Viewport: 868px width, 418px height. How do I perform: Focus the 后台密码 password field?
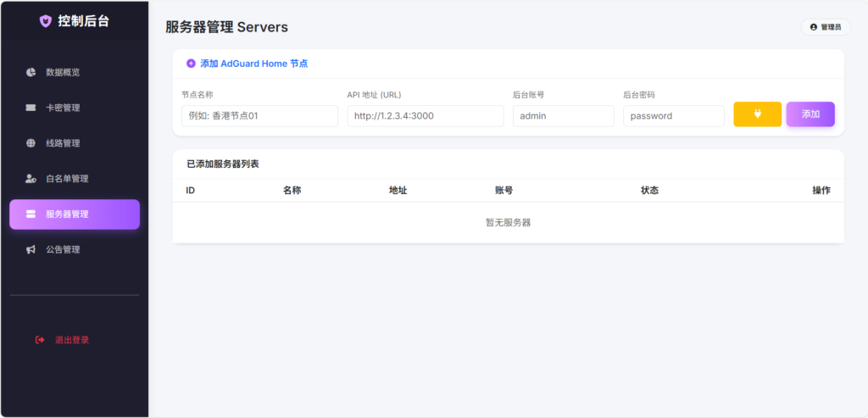point(673,116)
